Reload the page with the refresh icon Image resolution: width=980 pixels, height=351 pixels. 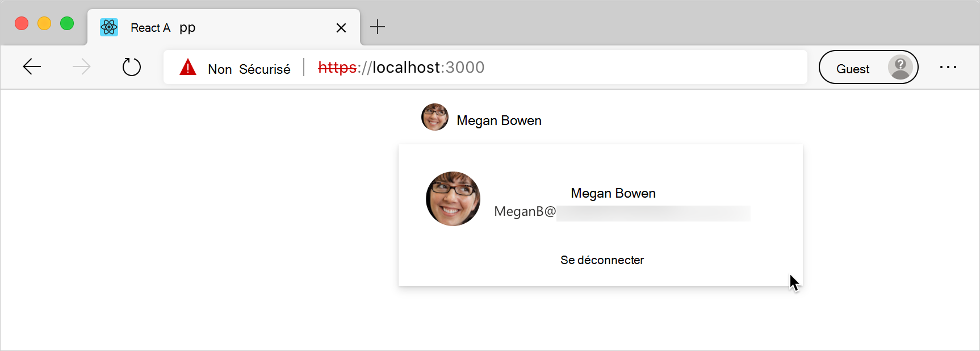click(x=132, y=67)
